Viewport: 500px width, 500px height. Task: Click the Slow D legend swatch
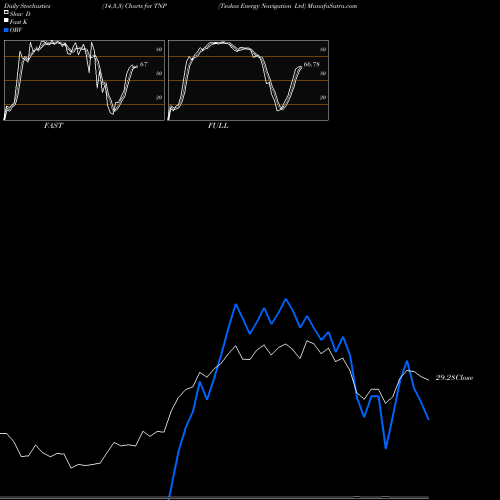(6, 13)
